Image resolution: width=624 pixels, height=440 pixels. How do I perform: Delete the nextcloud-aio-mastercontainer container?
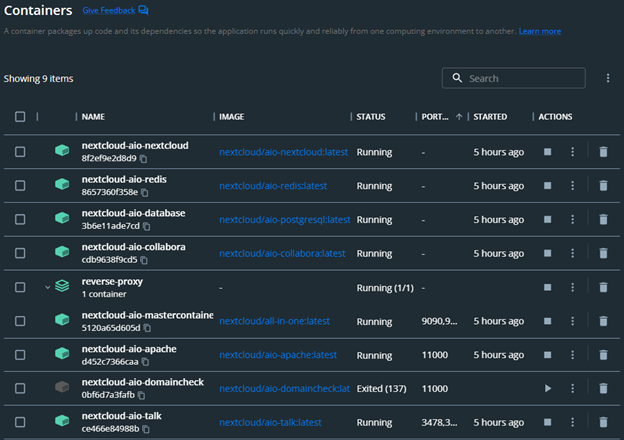click(x=603, y=321)
